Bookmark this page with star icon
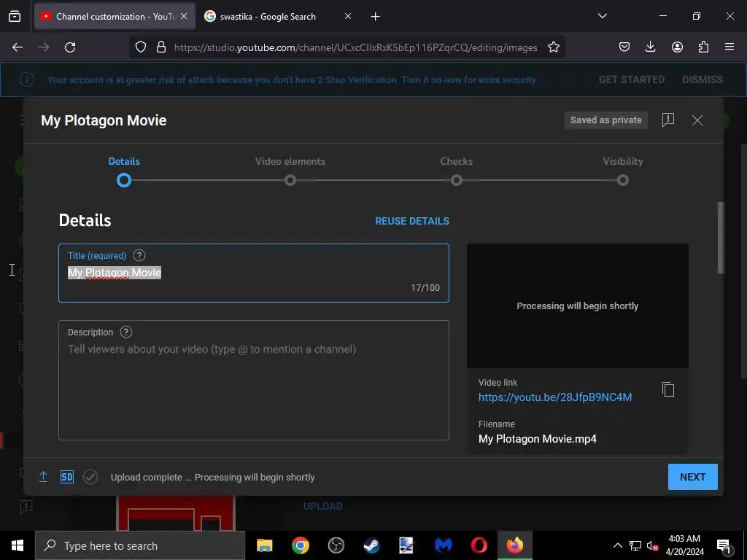The height and width of the screenshot is (560, 747). [x=554, y=47]
